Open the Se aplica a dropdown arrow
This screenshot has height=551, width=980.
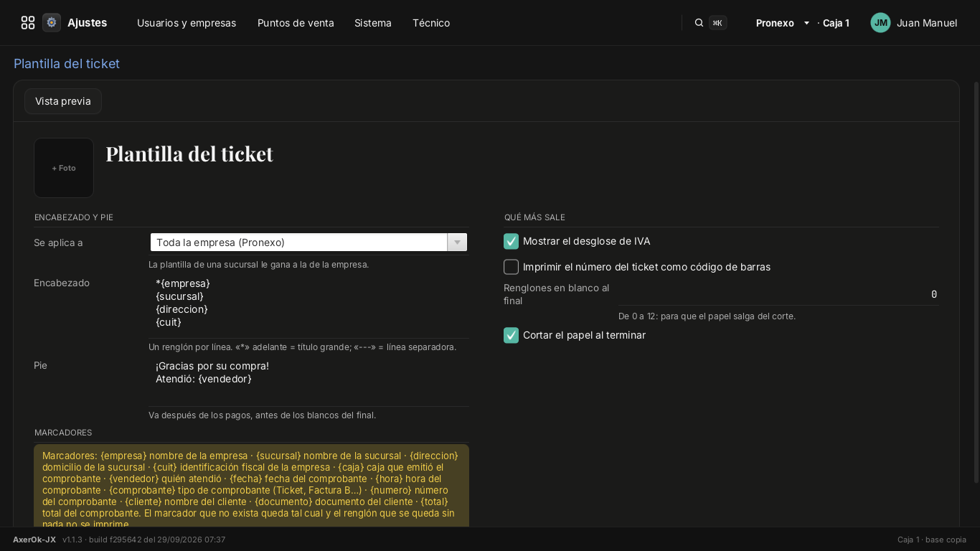tap(457, 242)
